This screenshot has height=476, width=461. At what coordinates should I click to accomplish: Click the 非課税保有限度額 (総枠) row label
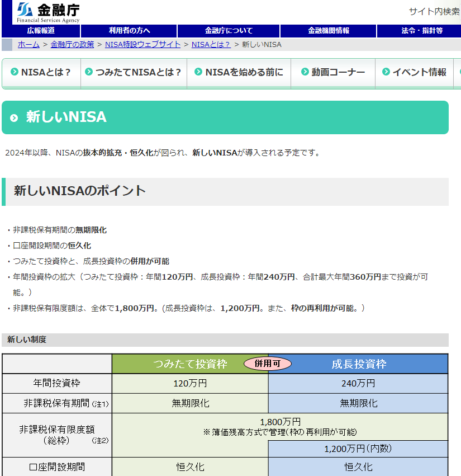click(x=57, y=435)
